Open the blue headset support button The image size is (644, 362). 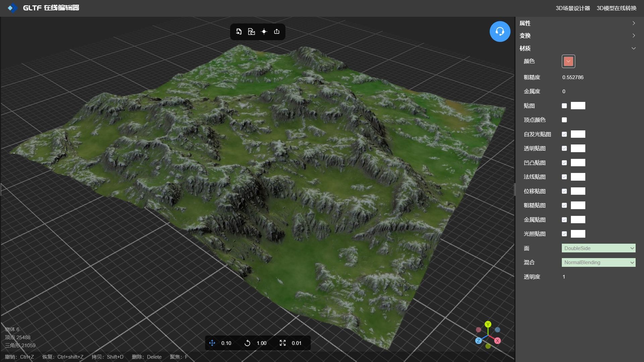point(500,32)
